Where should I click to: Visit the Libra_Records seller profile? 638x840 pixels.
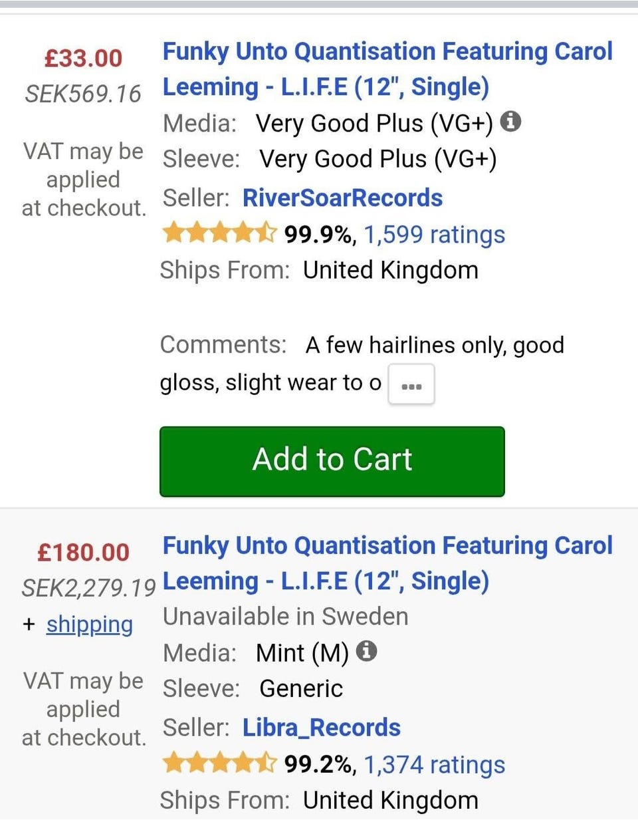pos(321,728)
